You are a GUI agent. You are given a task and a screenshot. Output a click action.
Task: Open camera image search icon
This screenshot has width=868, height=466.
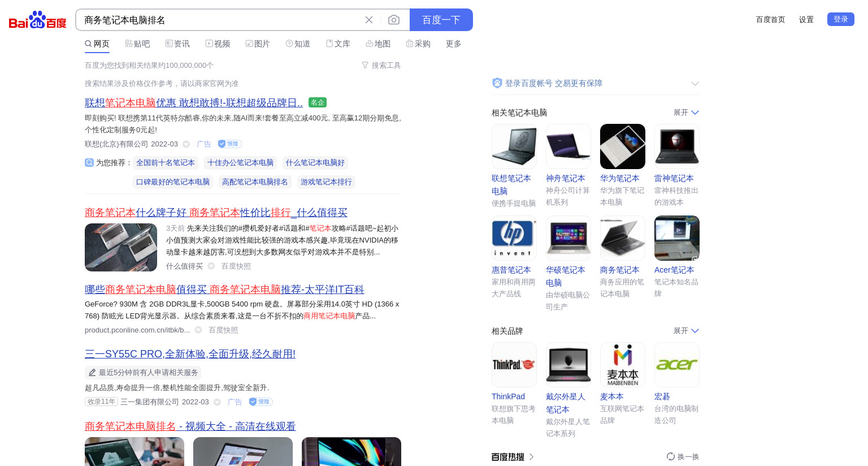pyautogui.click(x=394, y=20)
